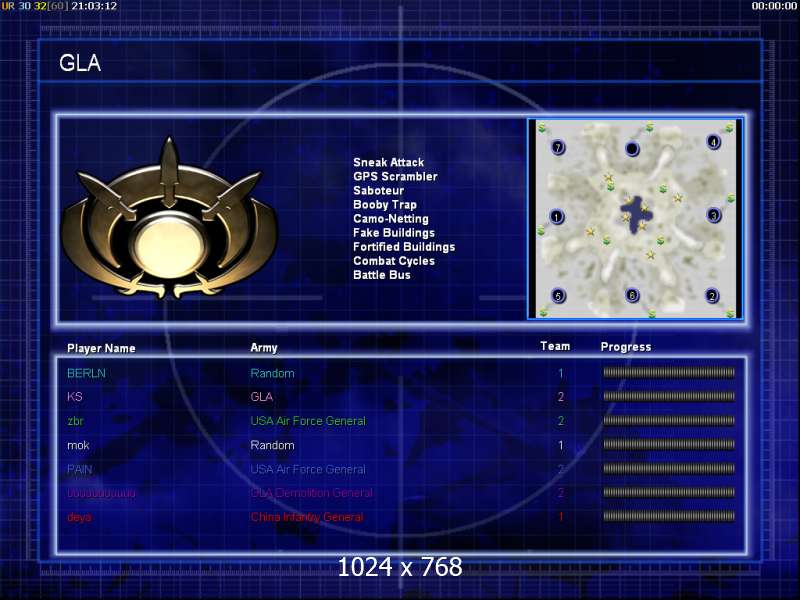Click KS's team number 2

point(561,397)
